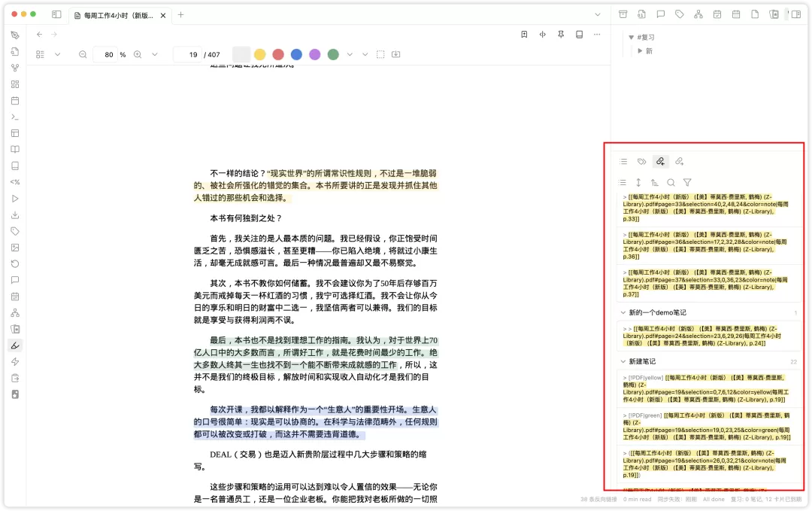812x511 pixels.
Task: Click the templater <% icon in ribbon
Action: [15, 182]
